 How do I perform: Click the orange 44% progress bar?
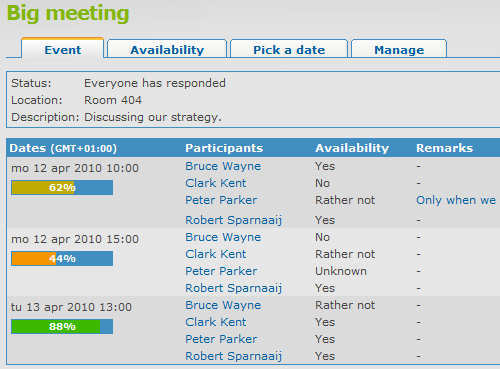coord(62,259)
